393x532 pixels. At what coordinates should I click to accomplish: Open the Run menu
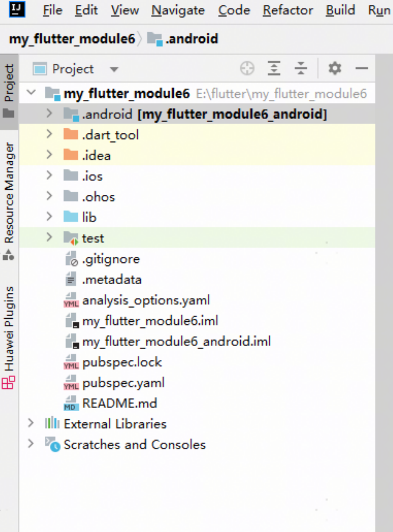(x=379, y=10)
